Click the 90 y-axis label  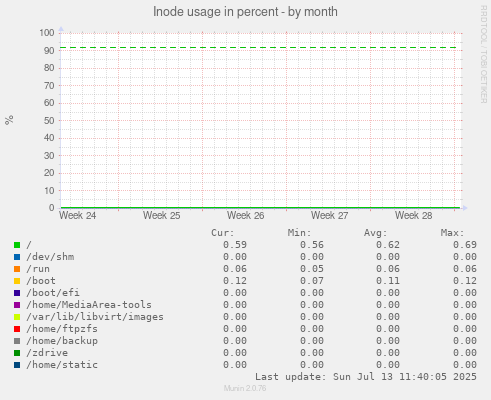click(x=49, y=51)
